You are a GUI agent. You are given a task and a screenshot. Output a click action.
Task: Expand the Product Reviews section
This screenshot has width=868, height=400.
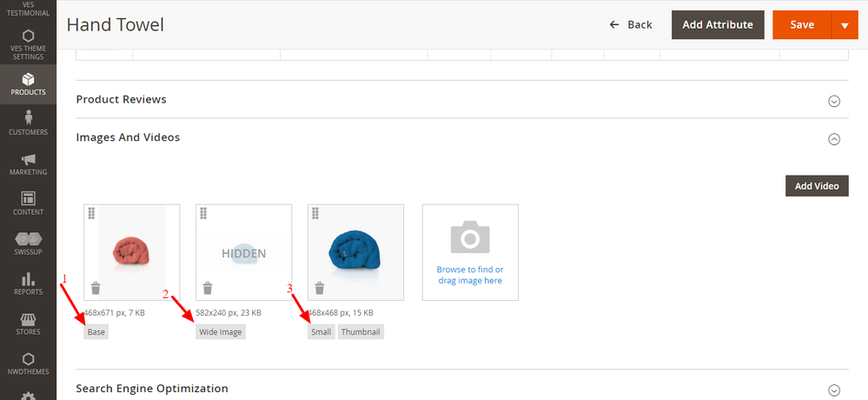coord(834,100)
